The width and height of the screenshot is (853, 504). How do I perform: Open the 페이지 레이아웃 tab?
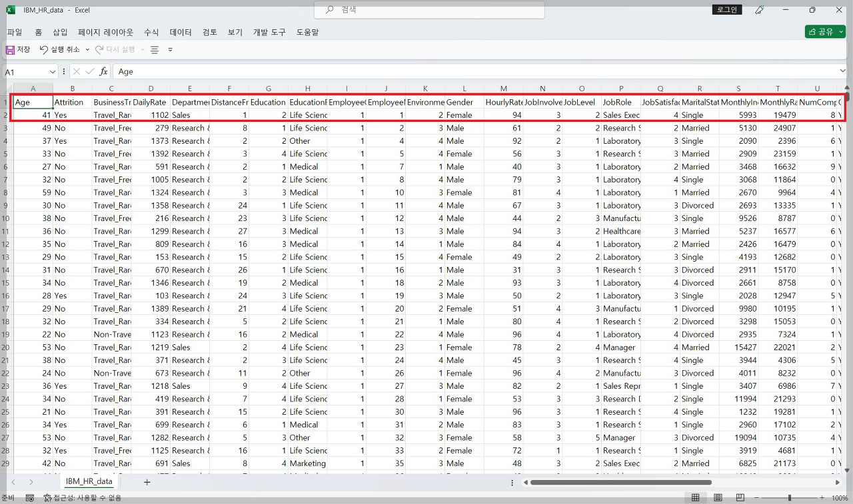coord(105,32)
